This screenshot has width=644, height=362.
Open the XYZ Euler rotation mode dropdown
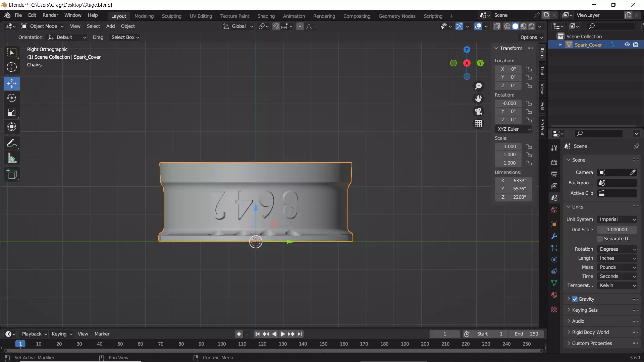[513, 129]
